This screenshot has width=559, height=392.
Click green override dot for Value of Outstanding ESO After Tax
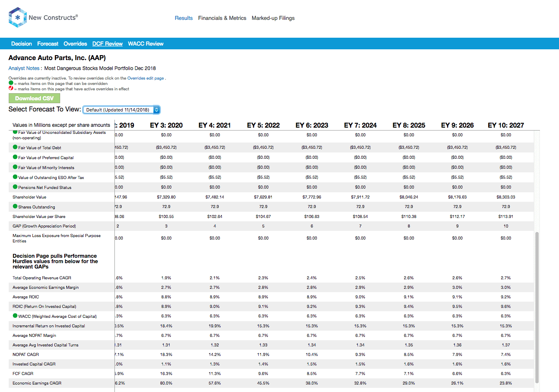[x=15, y=177]
